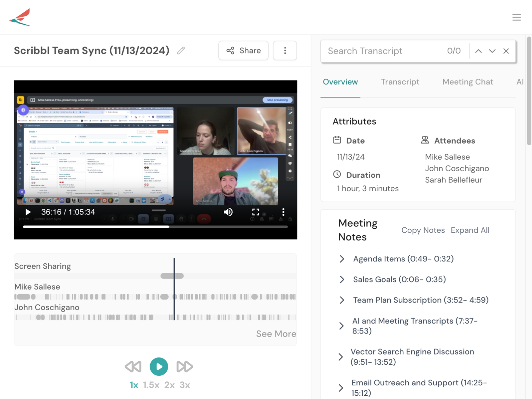This screenshot has height=399, width=532.
Task: Click the date value 11/13/24
Action: coord(351,157)
